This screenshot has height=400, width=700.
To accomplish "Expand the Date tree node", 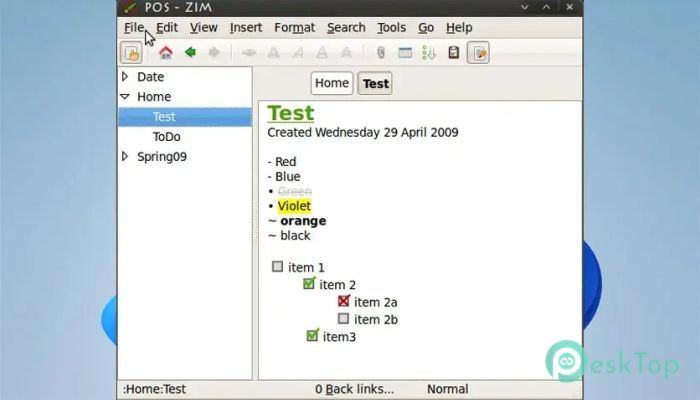I will (125, 76).
